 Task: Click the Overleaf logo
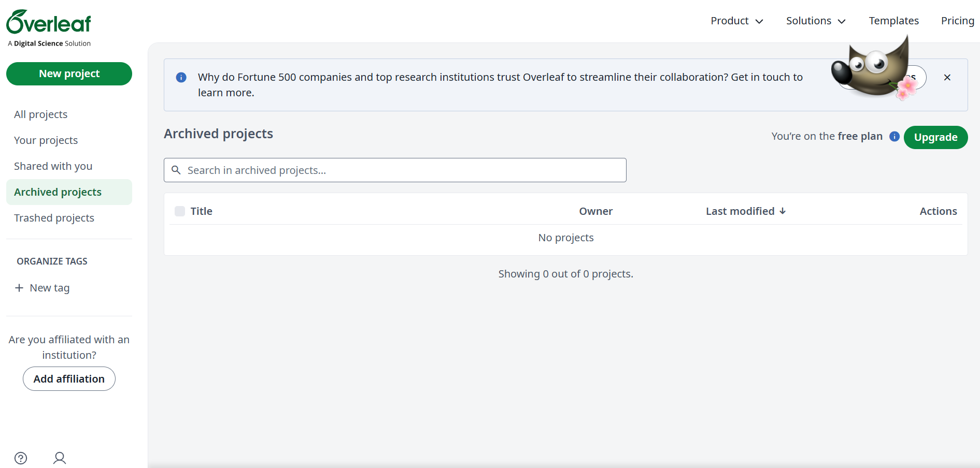pyautogui.click(x=49, y=22)
